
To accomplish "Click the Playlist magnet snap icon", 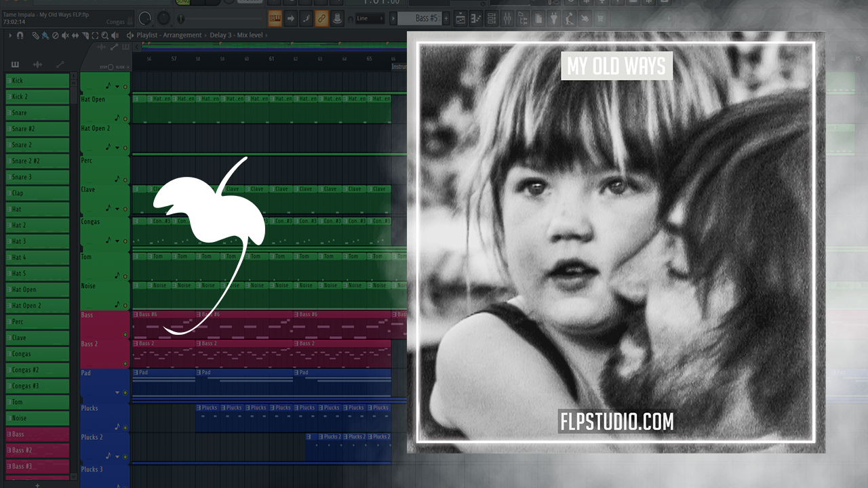I will pyautogui.click(x=20, y=35).
